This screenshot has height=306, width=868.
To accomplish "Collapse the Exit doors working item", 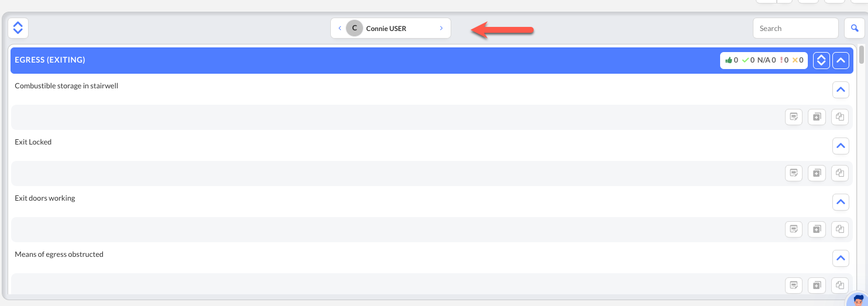I will pyautogui.click(x=841, y=202).
